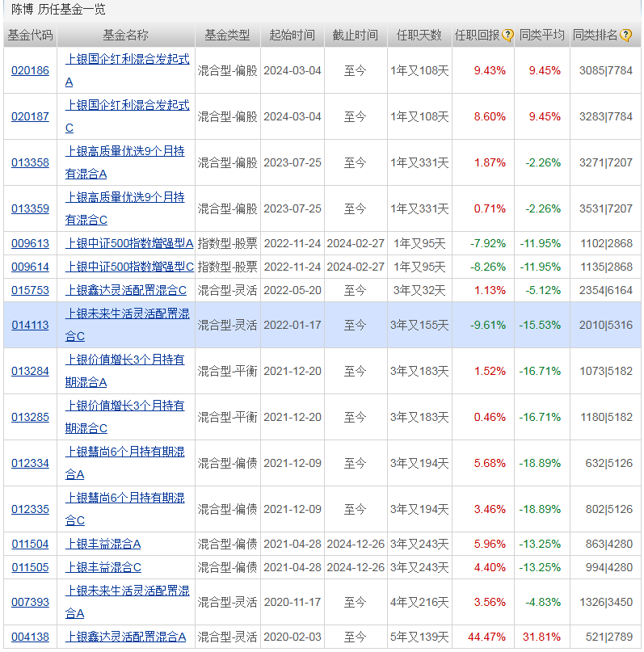
Task: Select the 31.81% category average value
Action: pos(541,637)
